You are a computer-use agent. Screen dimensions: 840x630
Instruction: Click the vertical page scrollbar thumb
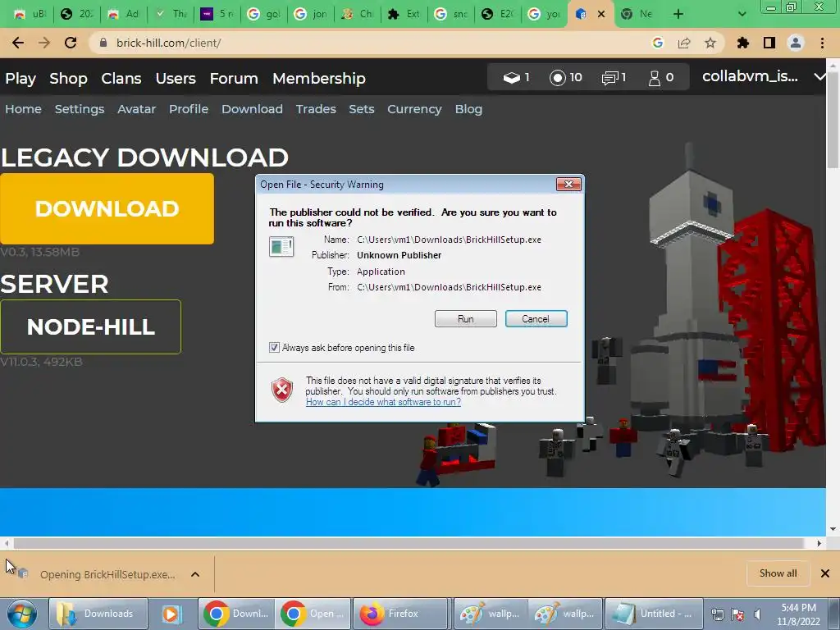pos(833,120)
